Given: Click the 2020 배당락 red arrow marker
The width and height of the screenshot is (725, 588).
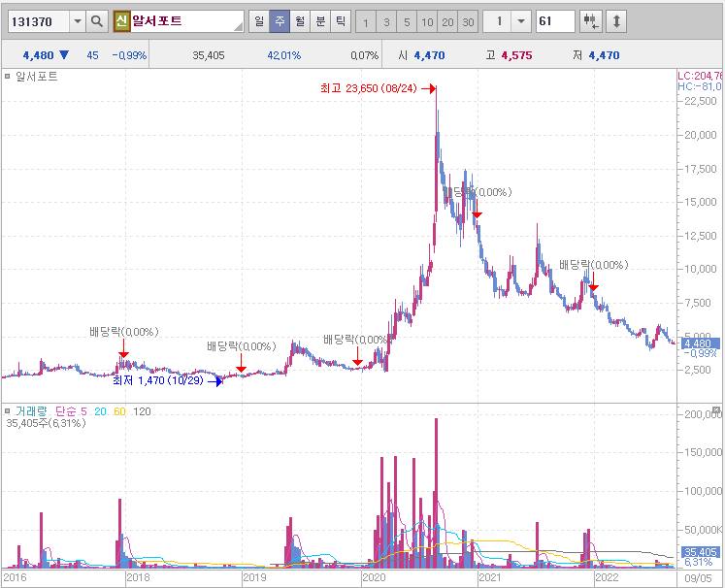Looking at the screenshot, I should 357,356.
